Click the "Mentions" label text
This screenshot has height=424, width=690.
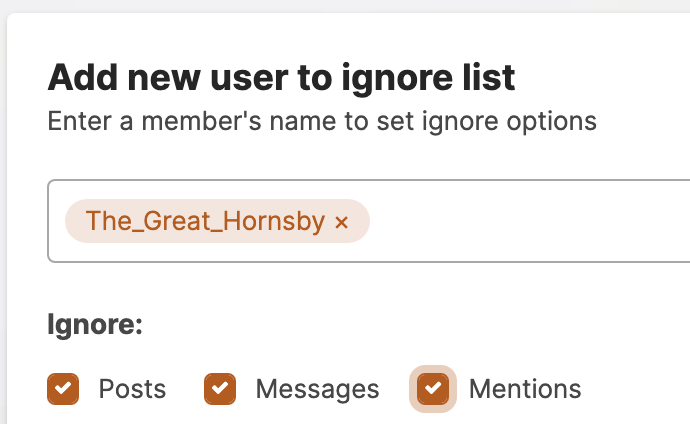tap(525, 389)
